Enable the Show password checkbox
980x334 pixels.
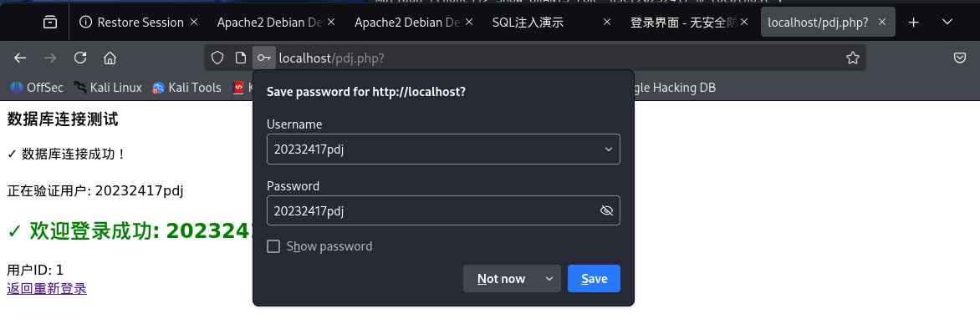(273, 246)
